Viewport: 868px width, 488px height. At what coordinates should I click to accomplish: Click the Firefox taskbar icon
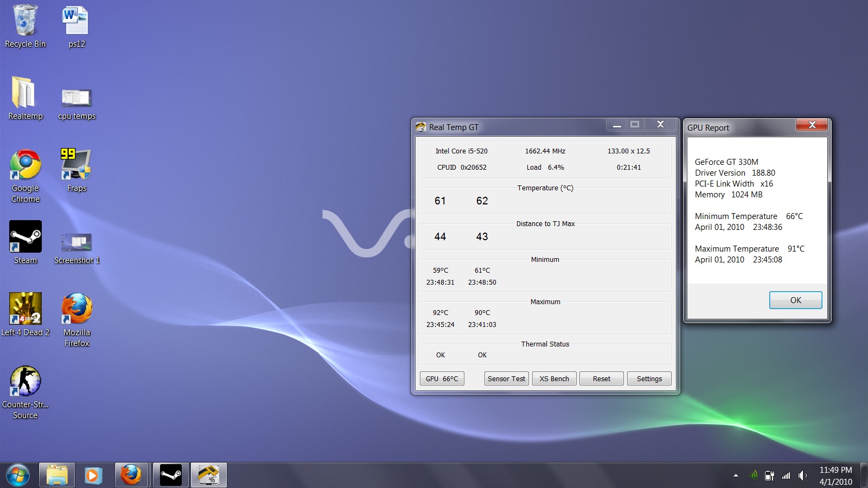(x=131, y=476)
